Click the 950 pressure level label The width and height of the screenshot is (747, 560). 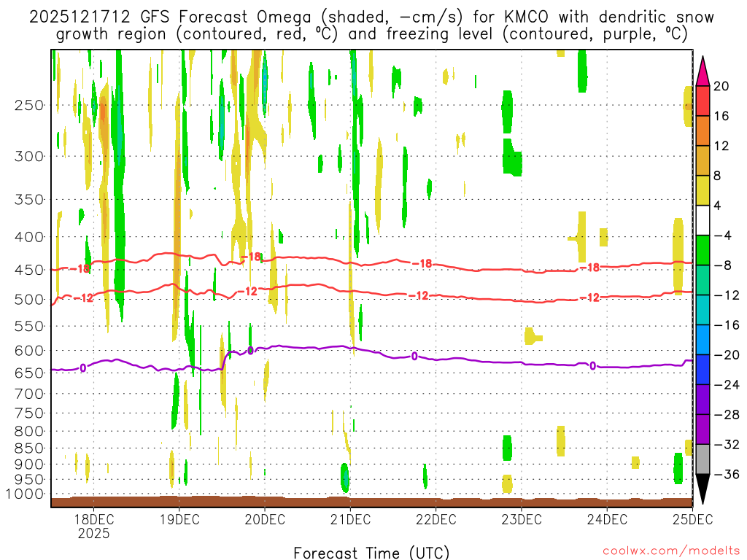pos(29,480)
